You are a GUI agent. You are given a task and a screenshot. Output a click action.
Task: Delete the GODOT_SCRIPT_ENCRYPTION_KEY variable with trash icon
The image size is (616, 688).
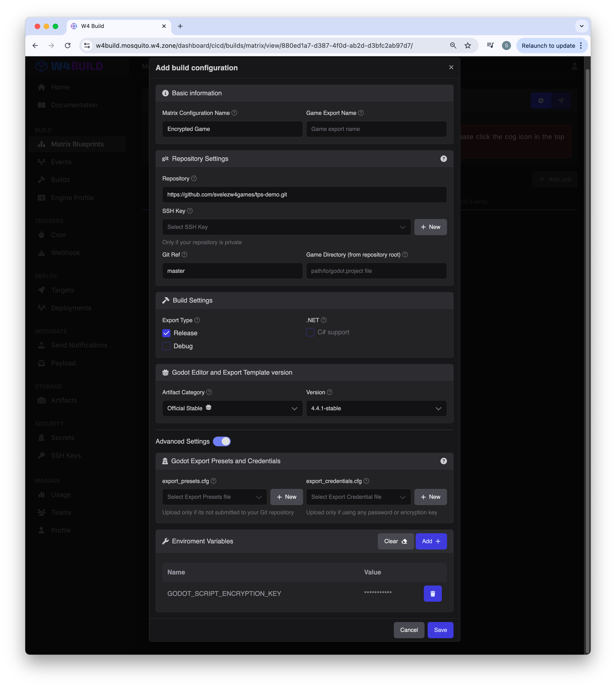[433, 594]
